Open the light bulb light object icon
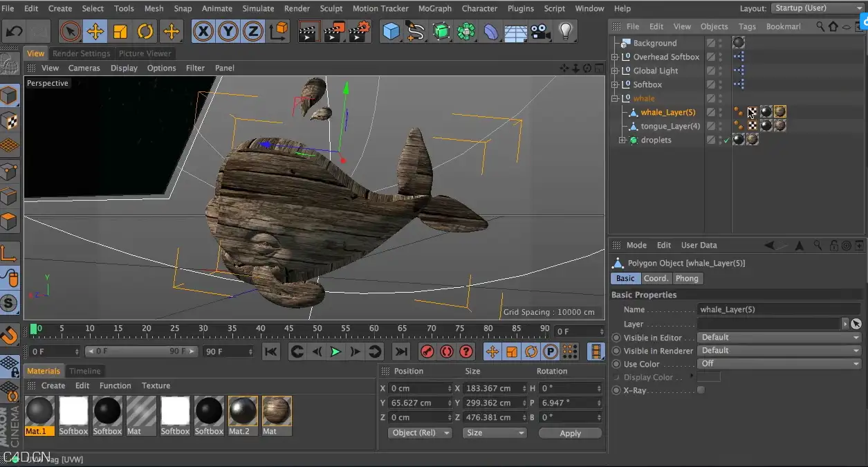 point(566,31)
